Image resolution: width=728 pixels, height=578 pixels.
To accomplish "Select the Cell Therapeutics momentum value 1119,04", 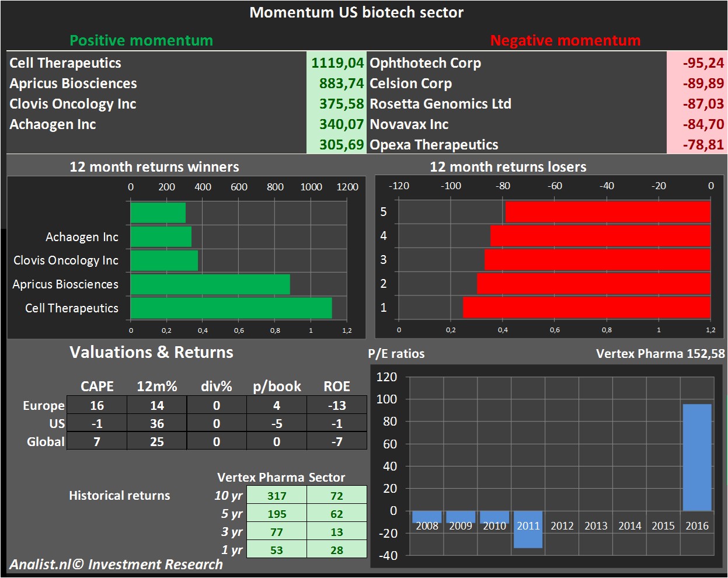I will 337,62.
